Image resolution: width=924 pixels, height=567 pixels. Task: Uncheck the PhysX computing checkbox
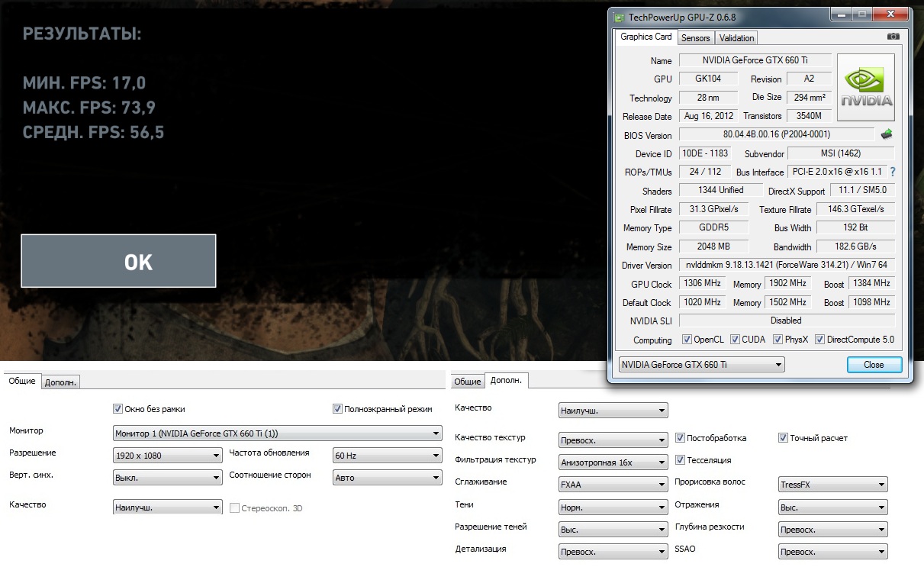click(778, 340)
